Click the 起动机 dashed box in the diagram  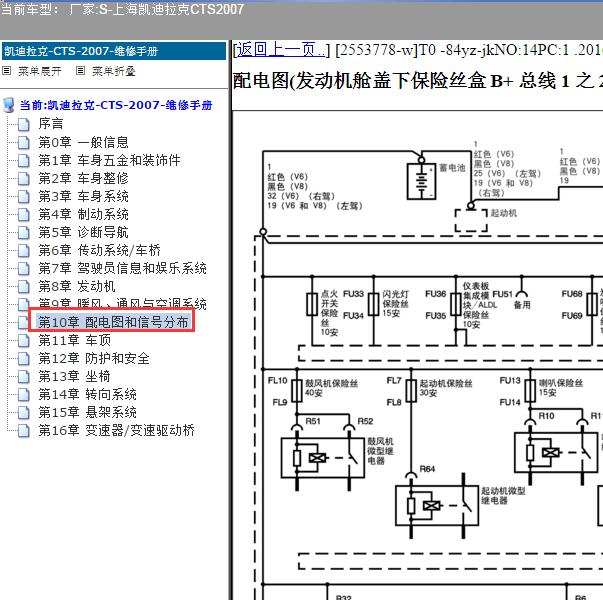[471, 221]
